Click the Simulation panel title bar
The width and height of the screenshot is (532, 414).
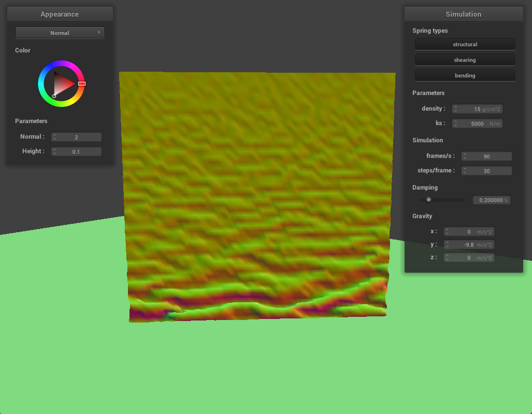463,14
